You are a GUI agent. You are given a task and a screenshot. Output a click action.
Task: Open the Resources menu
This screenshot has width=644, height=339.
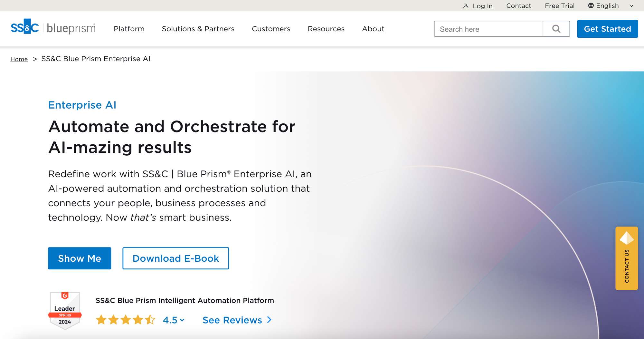tap(326, 29)
